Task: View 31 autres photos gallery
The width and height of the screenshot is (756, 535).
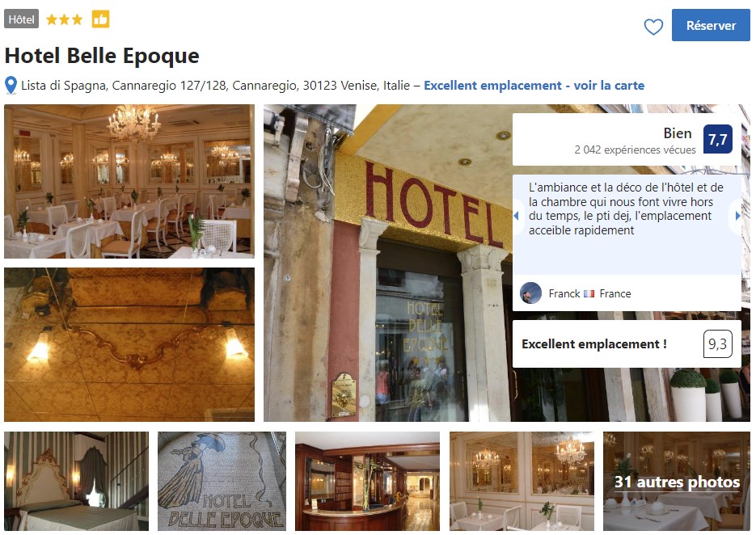Action: (x=677, y=481)
